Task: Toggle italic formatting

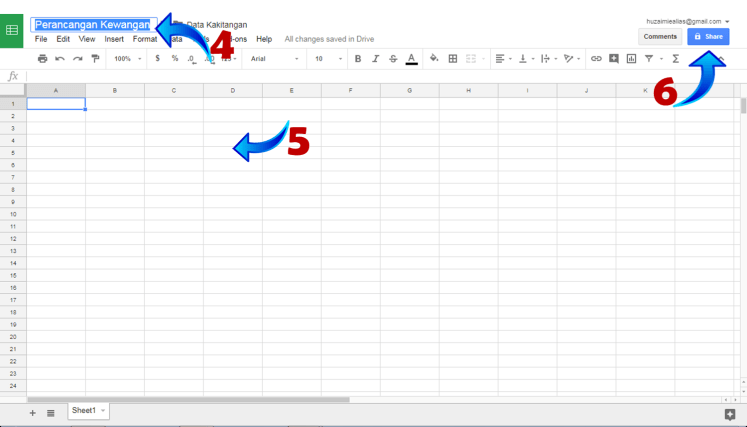Action: [375, 59]
